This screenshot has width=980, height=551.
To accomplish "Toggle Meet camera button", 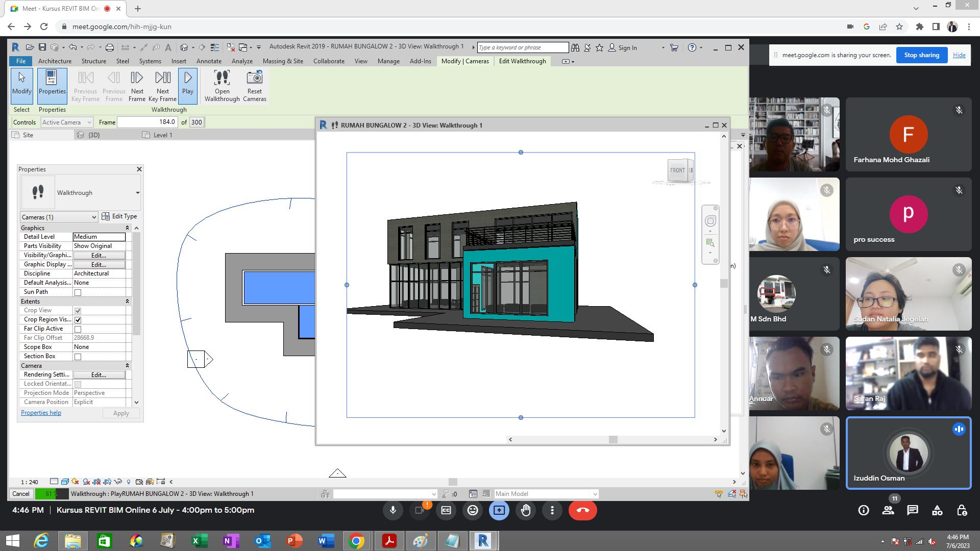I will pos(420,510).
